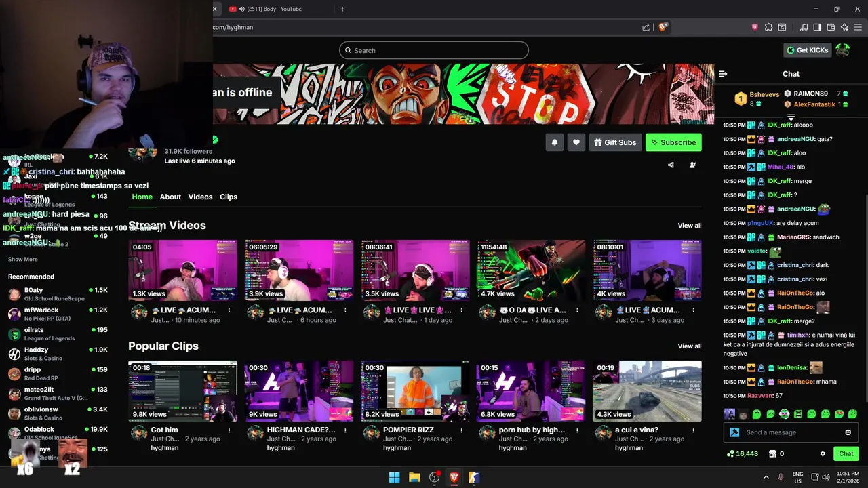Click the Search input field
The width and height of the screenshot is (868, 488).
click(434, 50)
